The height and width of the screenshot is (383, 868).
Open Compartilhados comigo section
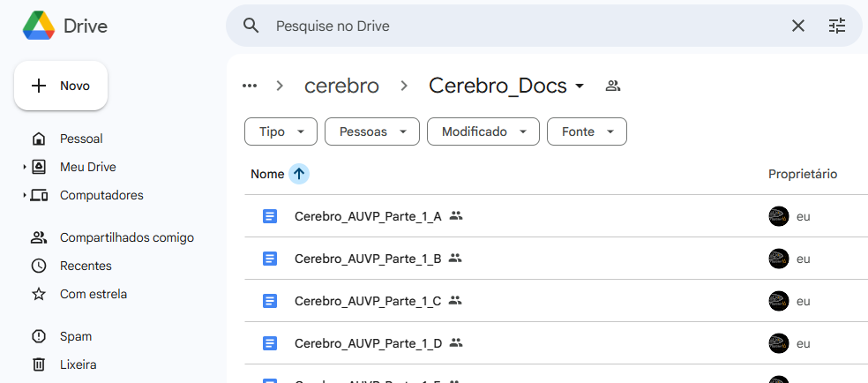click(x=126, y=237)
